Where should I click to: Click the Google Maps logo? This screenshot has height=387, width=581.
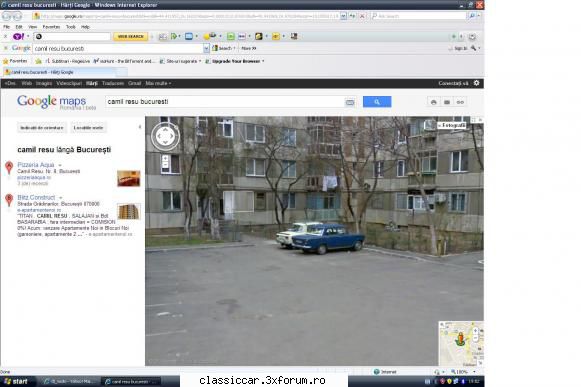(52, 101)
